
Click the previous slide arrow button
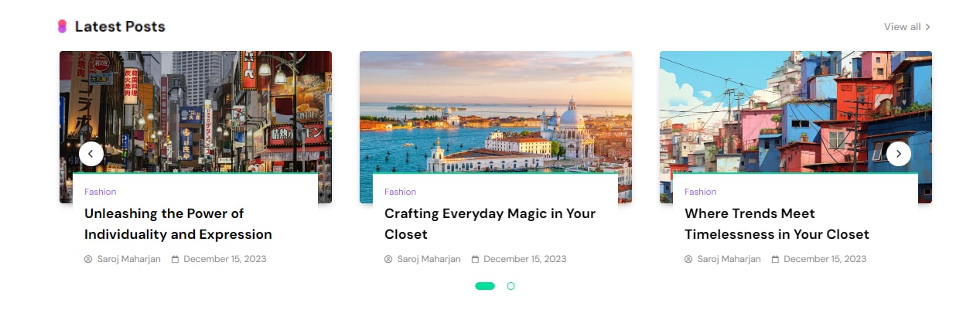coord(91,154)
